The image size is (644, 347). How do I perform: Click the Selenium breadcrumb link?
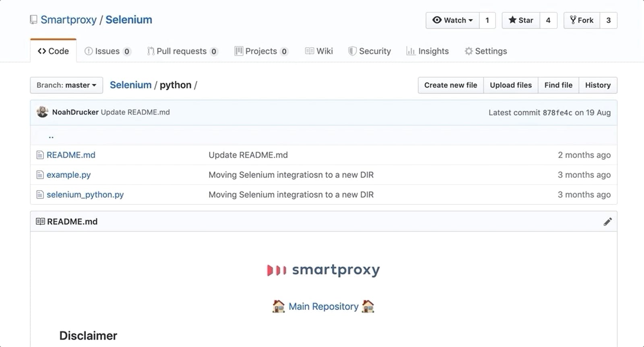tap(131, 85)
